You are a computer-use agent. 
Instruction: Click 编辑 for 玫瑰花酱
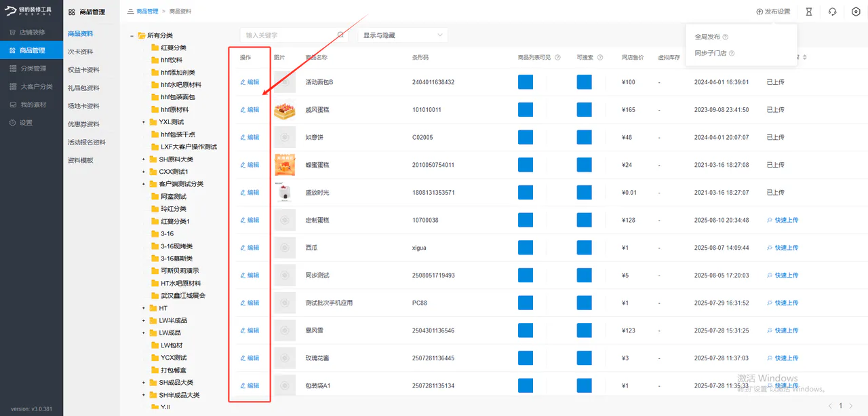[250, 358]
